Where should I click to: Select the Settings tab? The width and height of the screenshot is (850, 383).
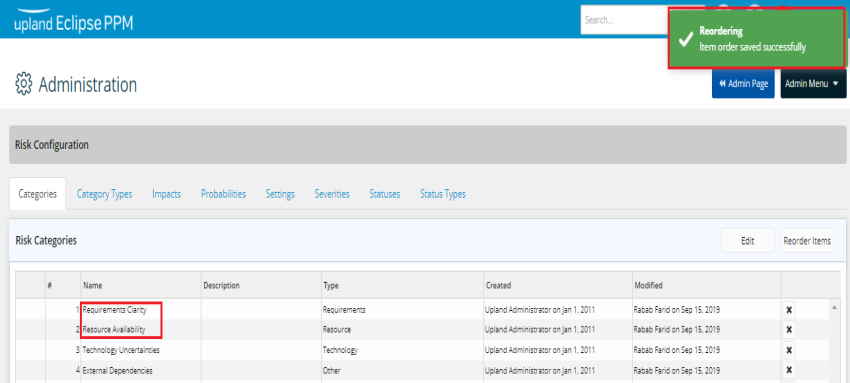pos(280,194)
